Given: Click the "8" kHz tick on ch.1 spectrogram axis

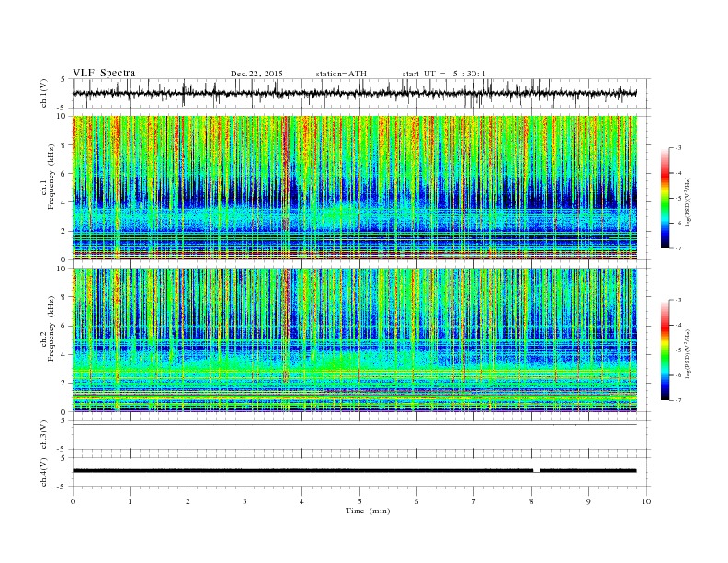Looking at the screenshot, I should pyautogui.click(x=64, y=145).
